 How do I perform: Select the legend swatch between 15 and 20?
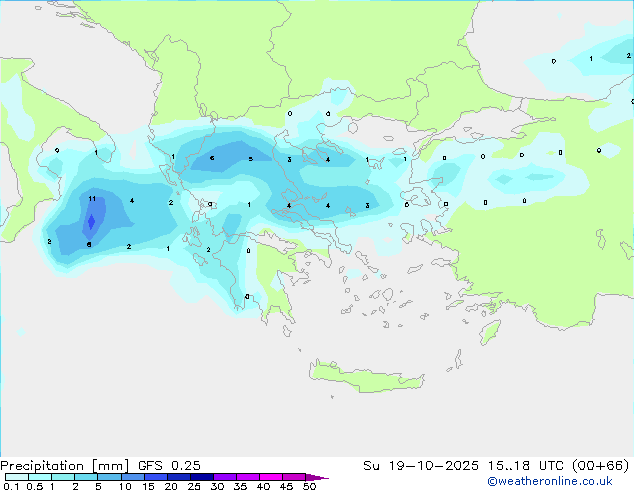[x=156, y=477]
